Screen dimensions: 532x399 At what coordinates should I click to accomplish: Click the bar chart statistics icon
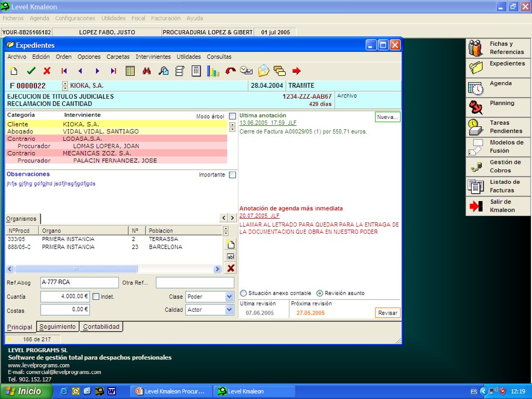tap(213, 71)
